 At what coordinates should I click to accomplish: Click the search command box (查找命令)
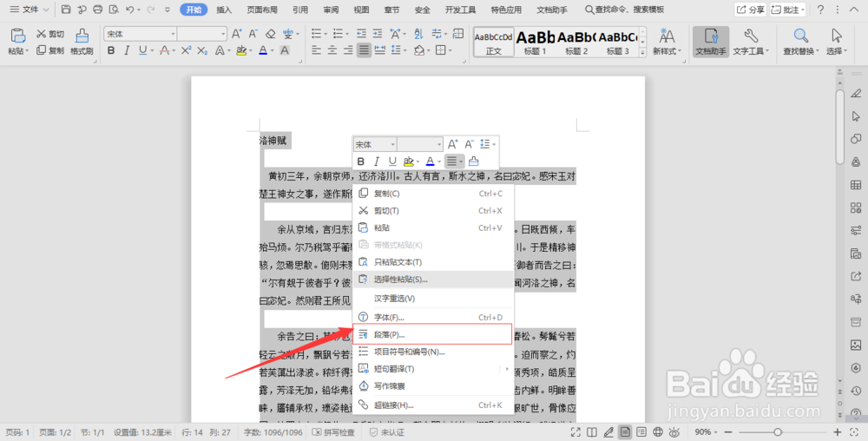pos(625,10)
